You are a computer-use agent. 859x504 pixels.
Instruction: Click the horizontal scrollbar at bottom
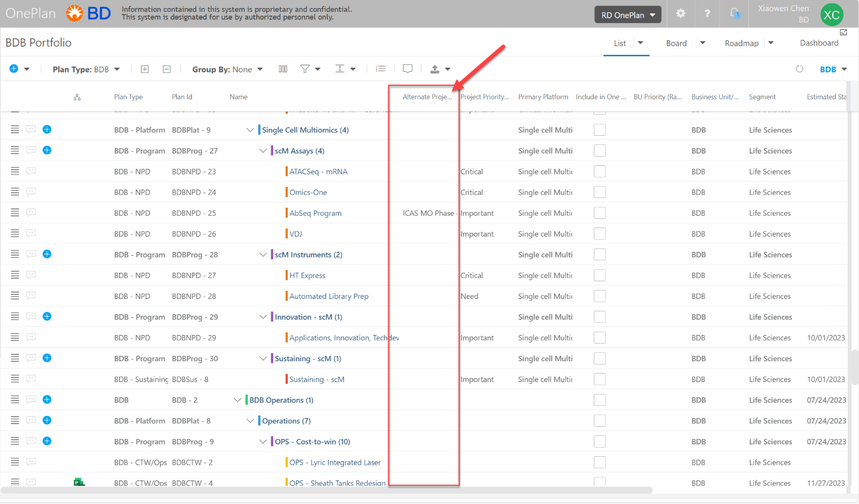(x=326, y=490)
